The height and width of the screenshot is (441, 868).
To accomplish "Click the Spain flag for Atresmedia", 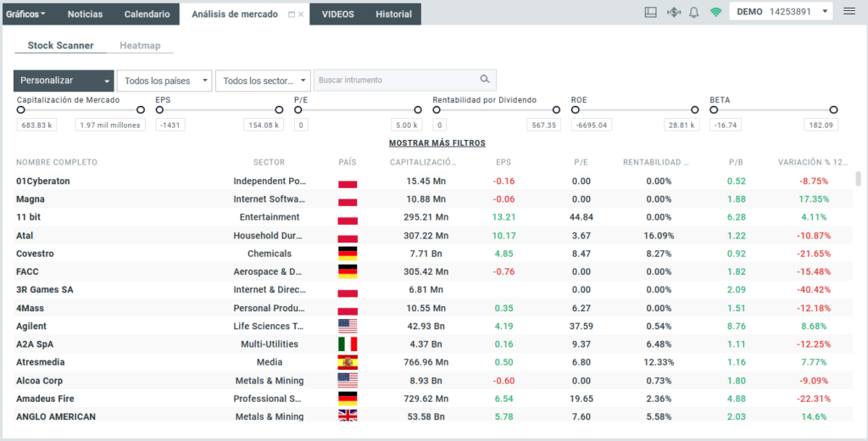I will point(348,362).
